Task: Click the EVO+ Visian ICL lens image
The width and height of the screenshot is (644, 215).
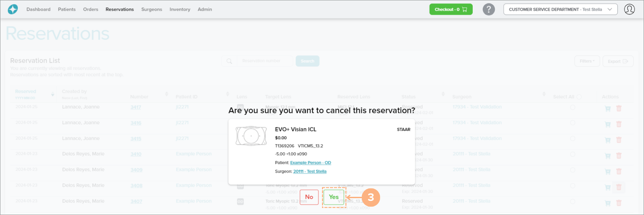Action: 251,136
